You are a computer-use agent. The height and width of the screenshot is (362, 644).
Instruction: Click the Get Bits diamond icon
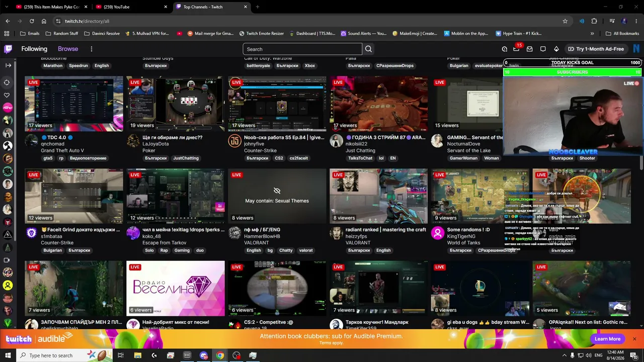(x=556, y=49)
